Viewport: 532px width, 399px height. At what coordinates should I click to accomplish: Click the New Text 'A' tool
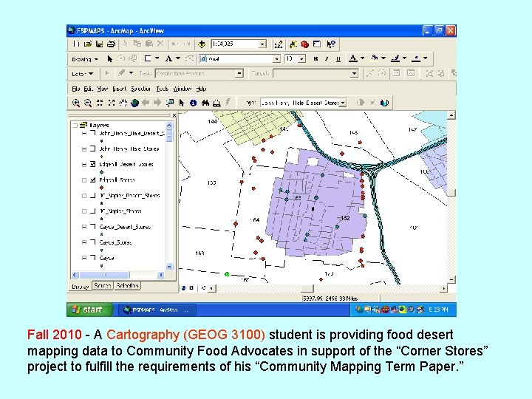click(x=168, y=58)
